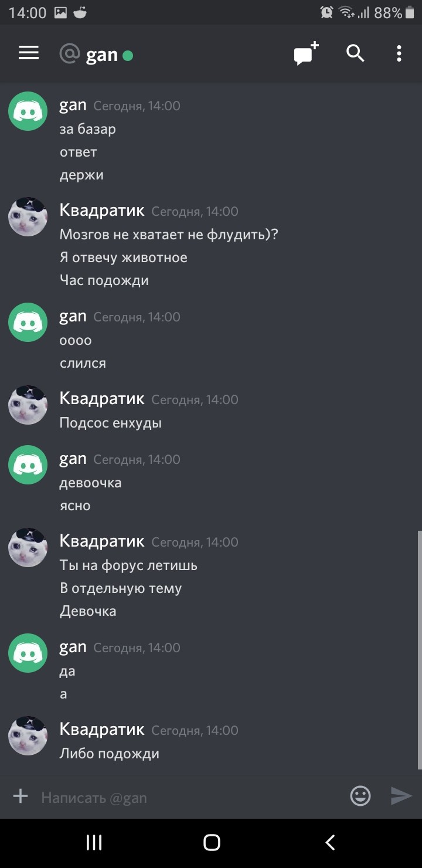
Task: Tap gan username above 'девоочка' message
Action: coord(73,459)
